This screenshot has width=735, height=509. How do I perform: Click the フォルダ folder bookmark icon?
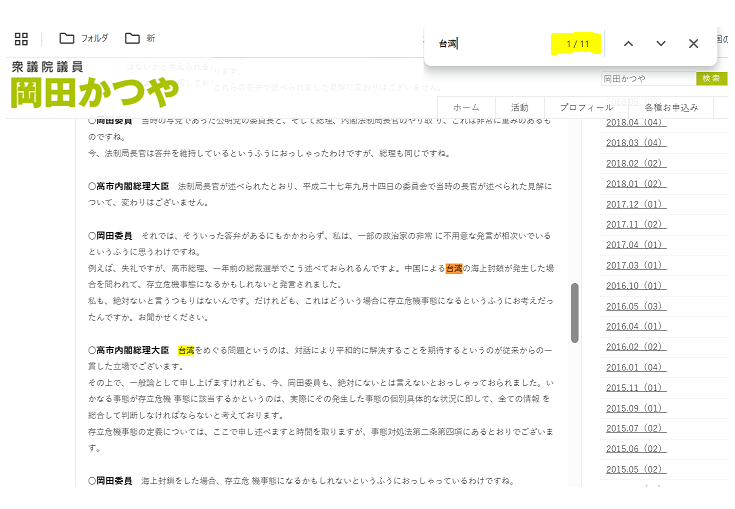click(67, 39)
